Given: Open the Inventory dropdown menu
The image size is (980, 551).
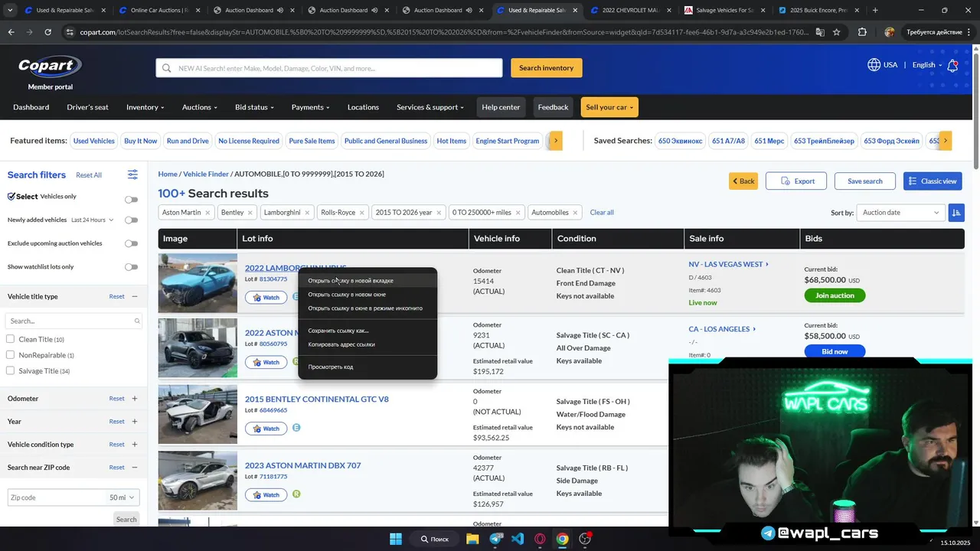Looking at the screenshot, I should [145, 107].
